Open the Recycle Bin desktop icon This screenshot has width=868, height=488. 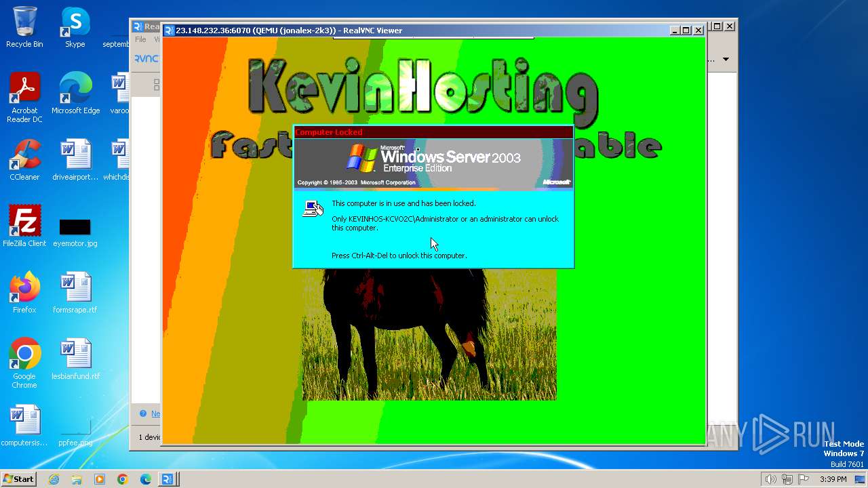coord(24,27)
